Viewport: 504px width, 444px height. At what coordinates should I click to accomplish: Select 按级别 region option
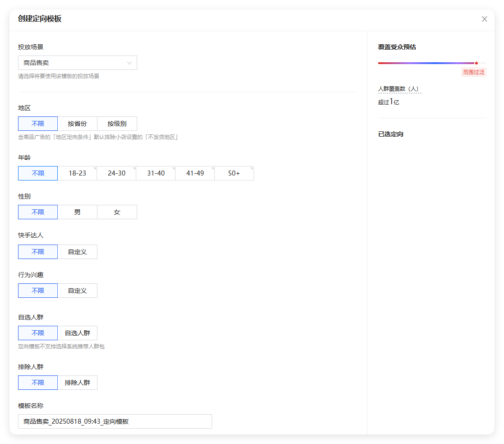tap(117, 123)
